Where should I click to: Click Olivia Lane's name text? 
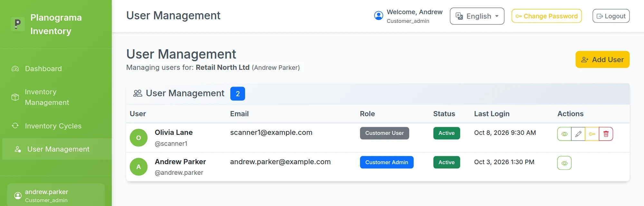click(174, 132)
